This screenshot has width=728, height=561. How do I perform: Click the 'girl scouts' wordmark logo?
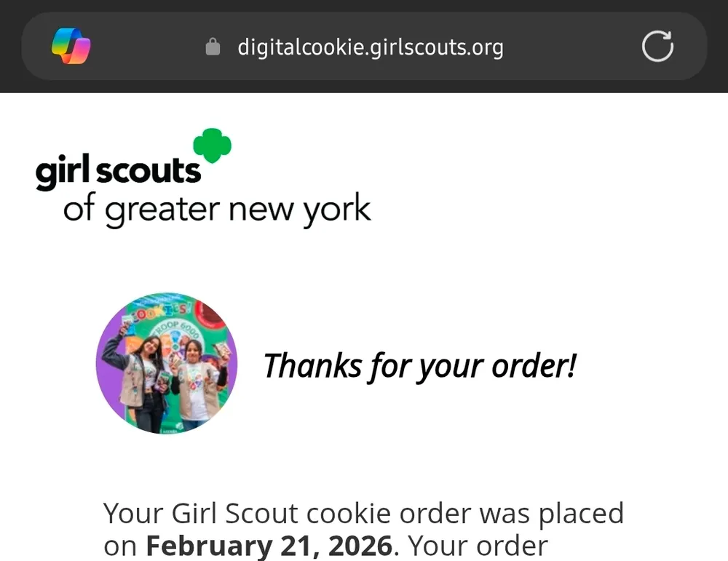click(119, 171)
